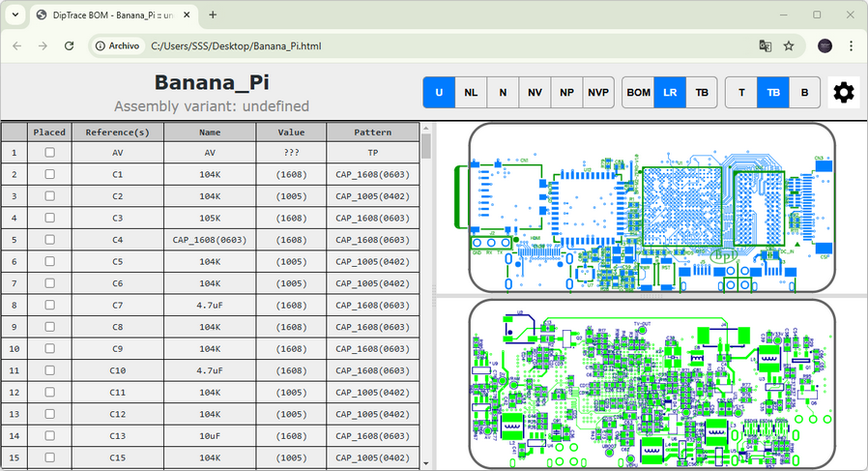
Task: Check the Placed box for C1
Action: [x=50, y=174]
